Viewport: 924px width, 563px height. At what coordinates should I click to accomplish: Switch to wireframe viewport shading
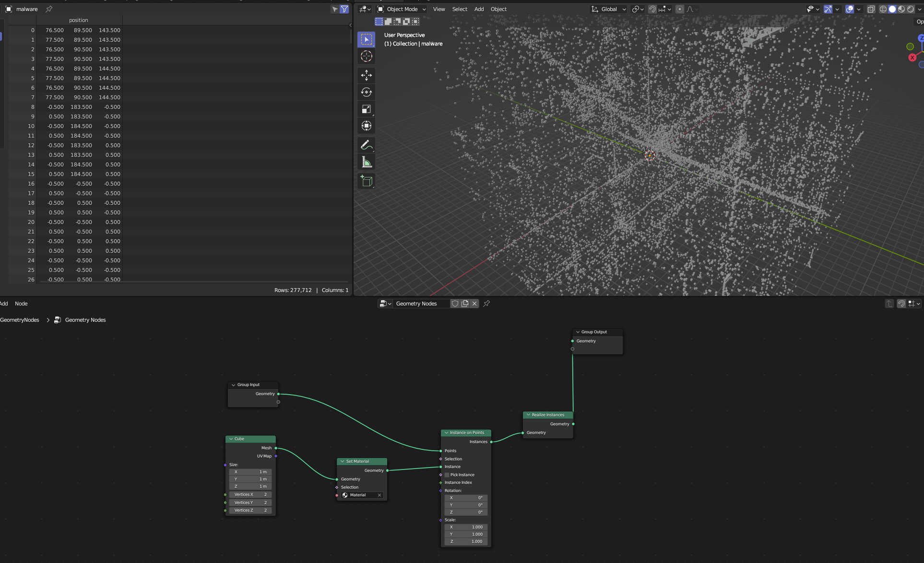pos(883,9)
